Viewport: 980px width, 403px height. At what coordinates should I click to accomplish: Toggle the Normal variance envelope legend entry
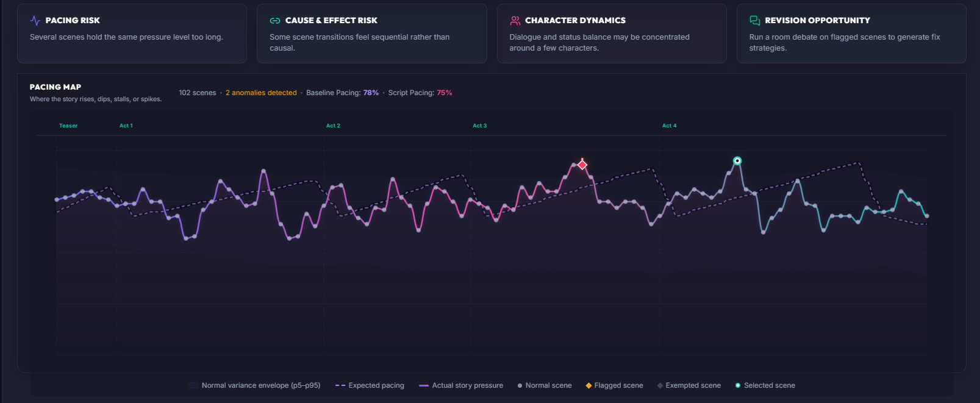(x=254, y=385)
